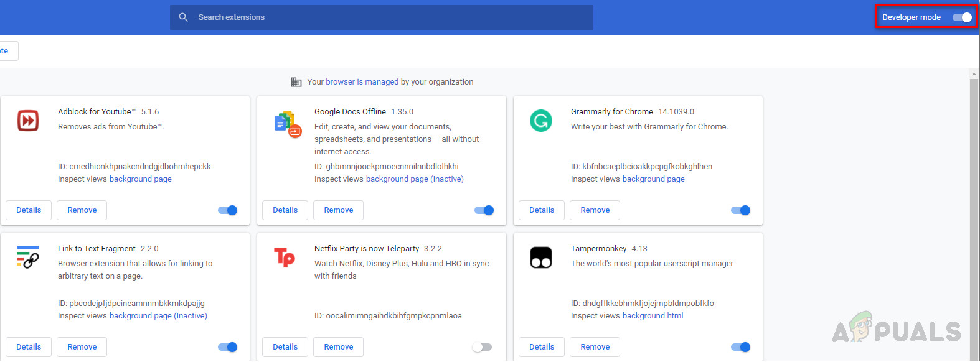Disable Adblock for Youtube extension
This screenshot has width=980, height=362.
228,210
